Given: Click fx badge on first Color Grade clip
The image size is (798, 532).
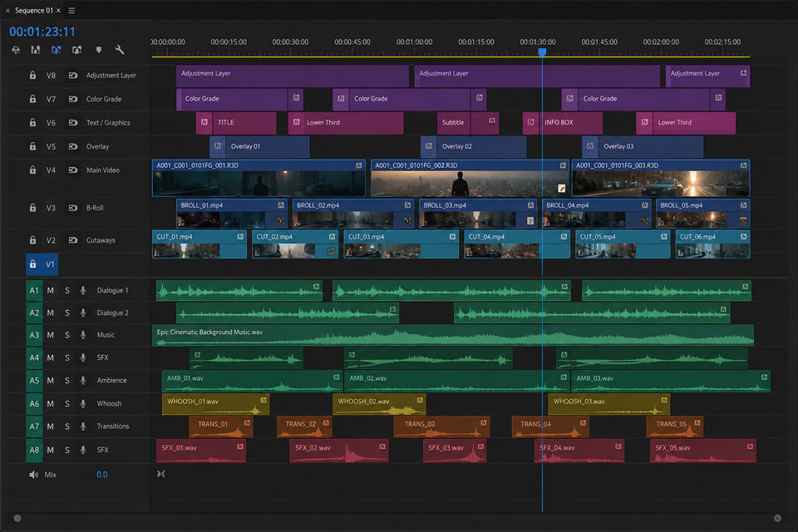Looking at the screenshot, I should click(x=296, y=98).
